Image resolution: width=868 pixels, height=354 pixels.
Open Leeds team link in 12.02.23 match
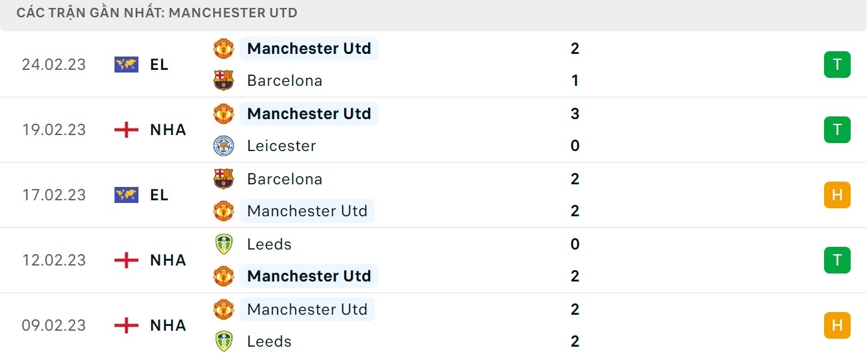tap(269, 244)
